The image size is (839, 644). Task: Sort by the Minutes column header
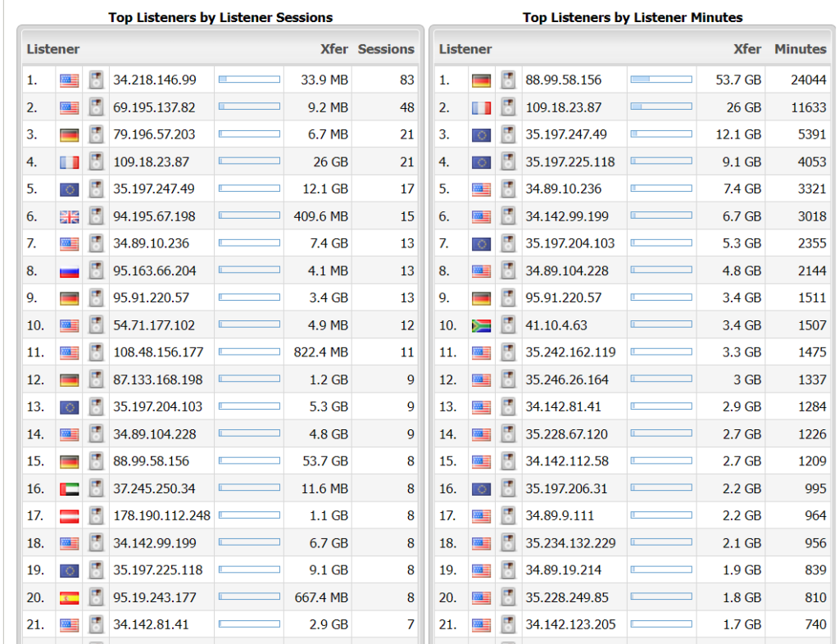pos(800,49)
